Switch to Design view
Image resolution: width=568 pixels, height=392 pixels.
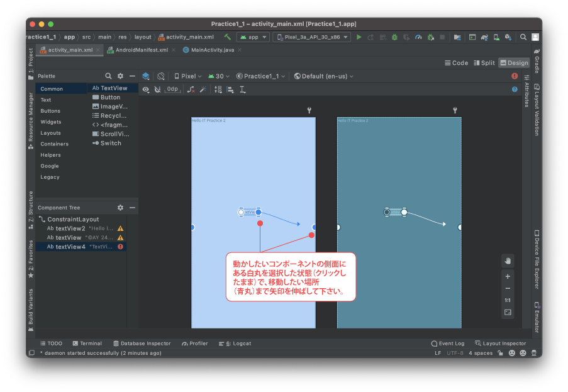514,63
